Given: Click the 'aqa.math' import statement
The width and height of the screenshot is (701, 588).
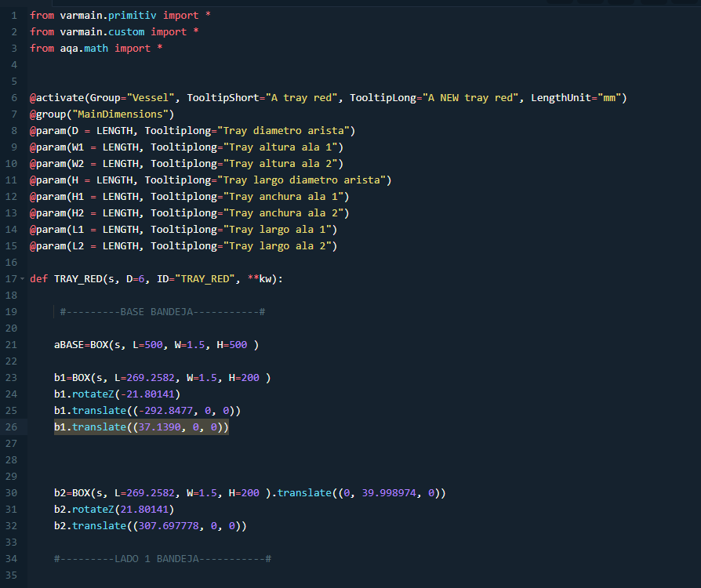Looking at the screenshot, I should tap(96, 49).
